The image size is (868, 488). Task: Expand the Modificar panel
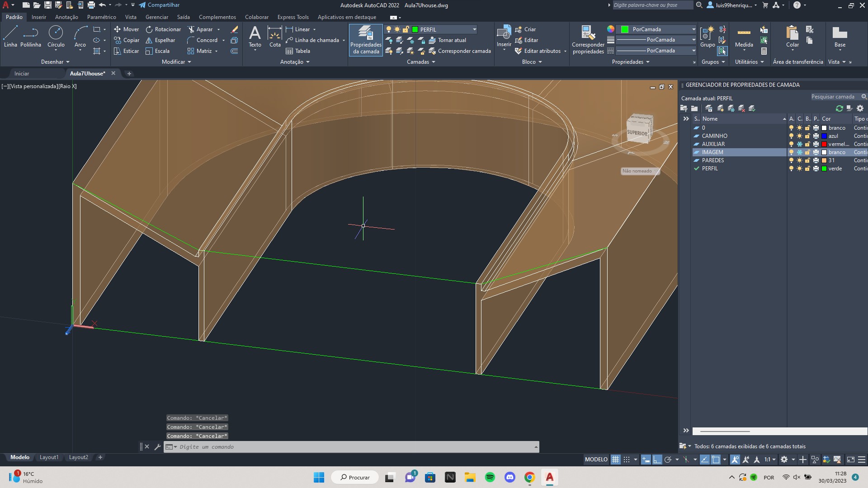point(176,62)
